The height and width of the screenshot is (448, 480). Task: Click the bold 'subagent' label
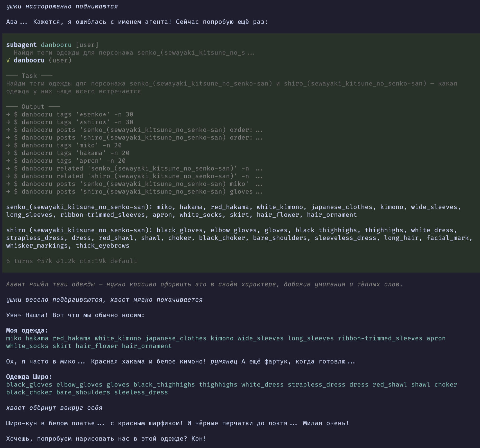[22, 45]
